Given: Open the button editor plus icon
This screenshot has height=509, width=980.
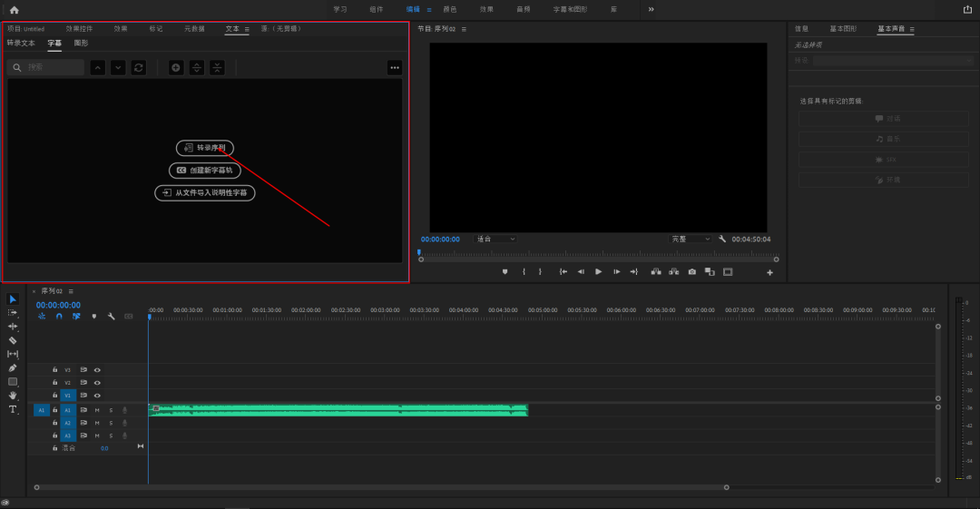Looking at the screenshot, I should [770, 272].
